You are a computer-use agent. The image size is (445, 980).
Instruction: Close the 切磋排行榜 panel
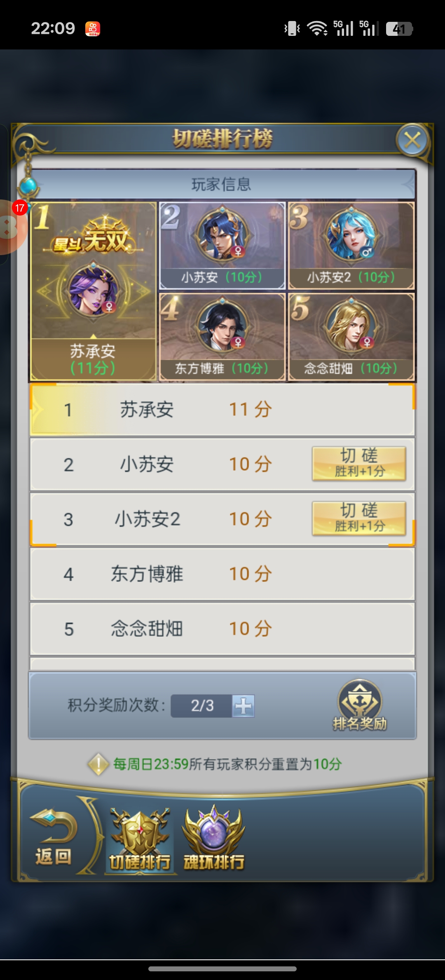click(412, 140)
